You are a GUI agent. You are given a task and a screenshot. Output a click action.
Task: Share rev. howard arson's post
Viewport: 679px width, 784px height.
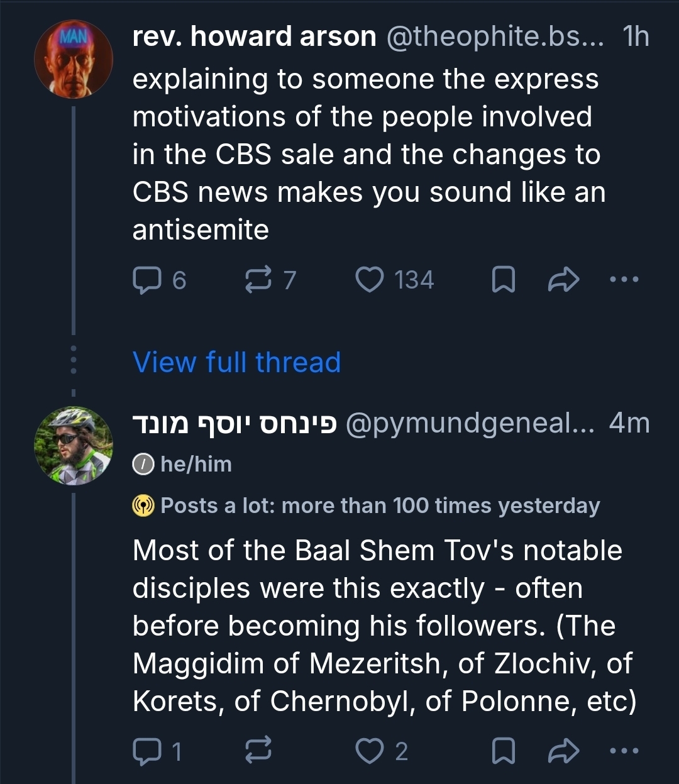(x=563, y=280)
